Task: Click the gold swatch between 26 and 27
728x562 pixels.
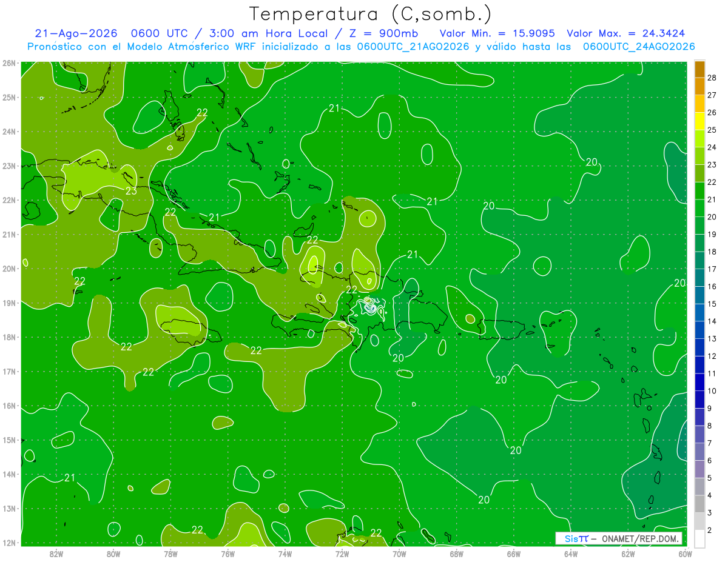Action: [699, 104]
